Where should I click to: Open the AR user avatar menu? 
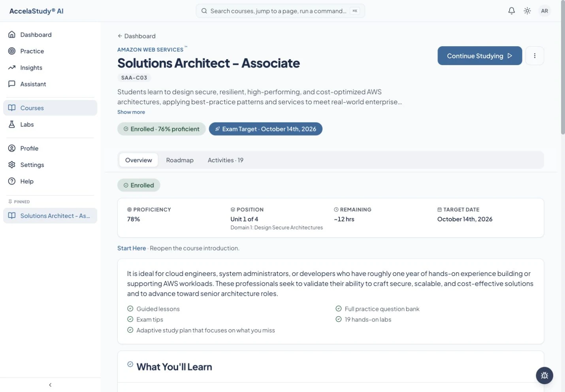[x=544, y=11]
